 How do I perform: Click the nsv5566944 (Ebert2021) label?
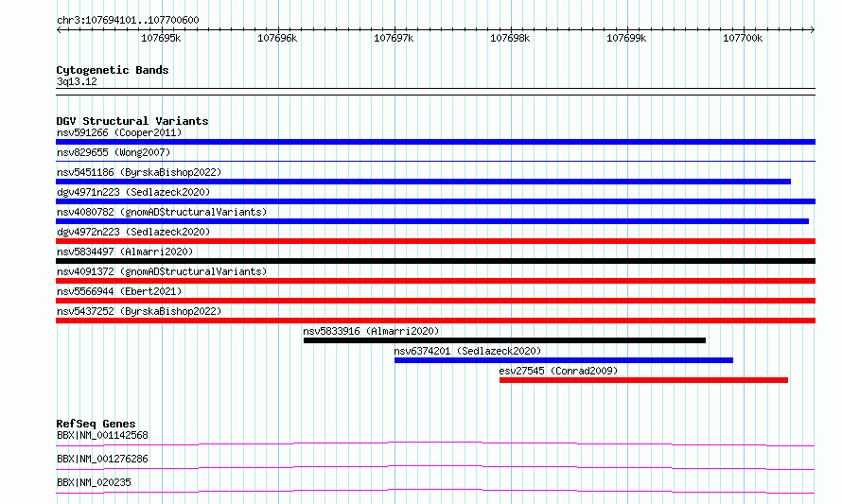[119, 291]
